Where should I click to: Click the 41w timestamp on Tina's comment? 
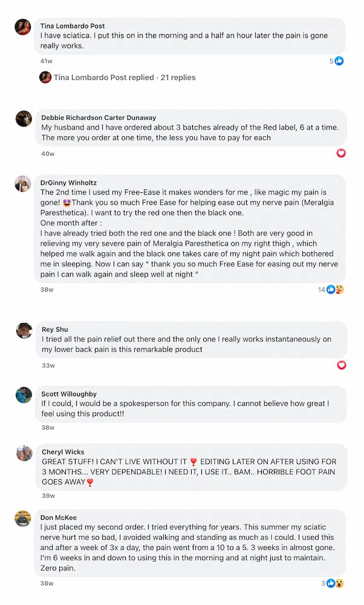[47, 61]
